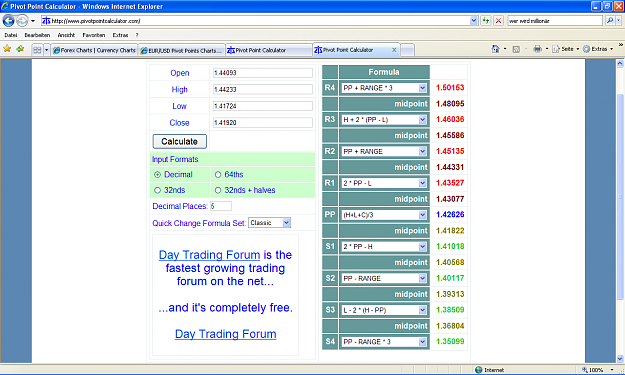The width and height of the screenshot is (625, 375).
Task: Click the S4 value 1.35099
Action: pos(450,342)
